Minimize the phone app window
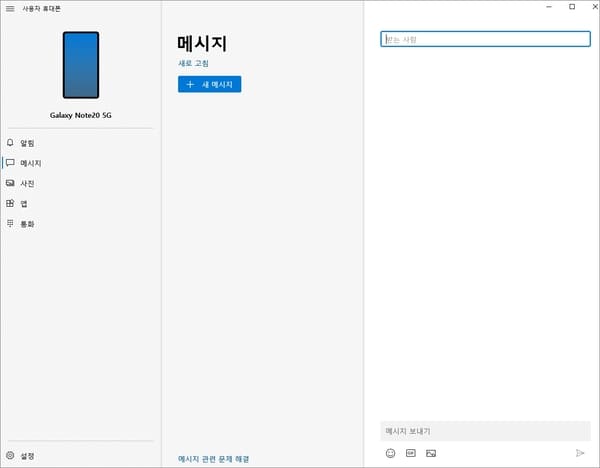The width and height of the screenshot is (600, 468). pos(549,7)
